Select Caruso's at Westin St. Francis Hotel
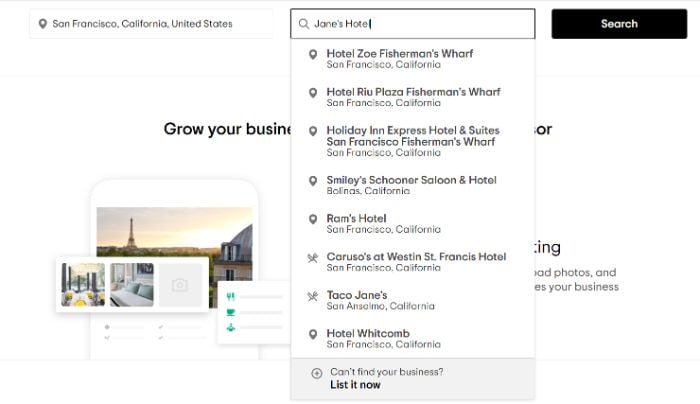 point(412,262)
